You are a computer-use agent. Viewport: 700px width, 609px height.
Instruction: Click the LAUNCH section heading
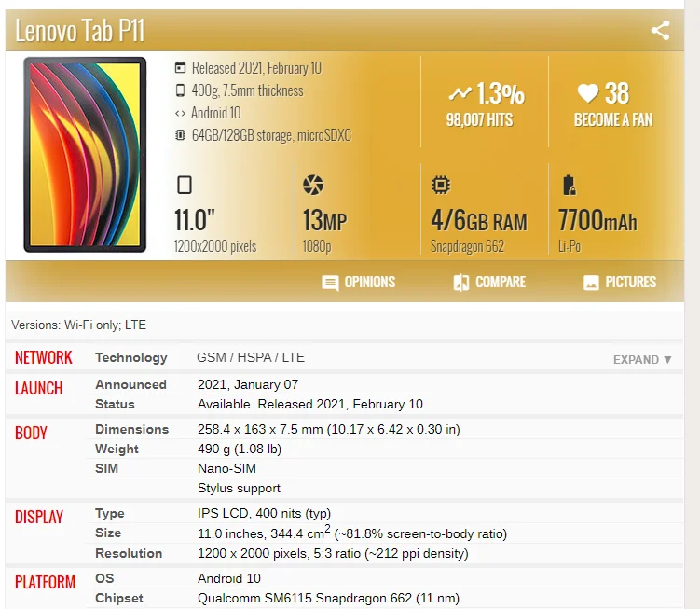click(38, 388)
